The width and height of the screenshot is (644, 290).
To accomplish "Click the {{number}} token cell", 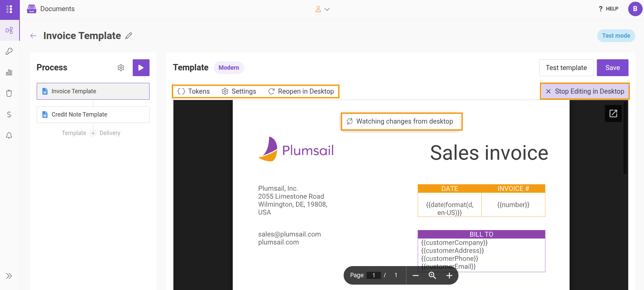I will [x=513, y=205].
